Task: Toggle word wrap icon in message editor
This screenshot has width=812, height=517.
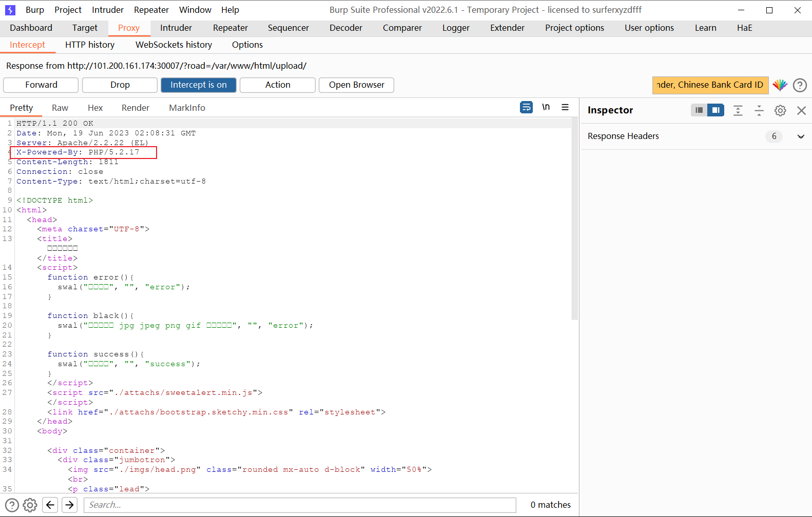Action: click(x=526, y=107)
